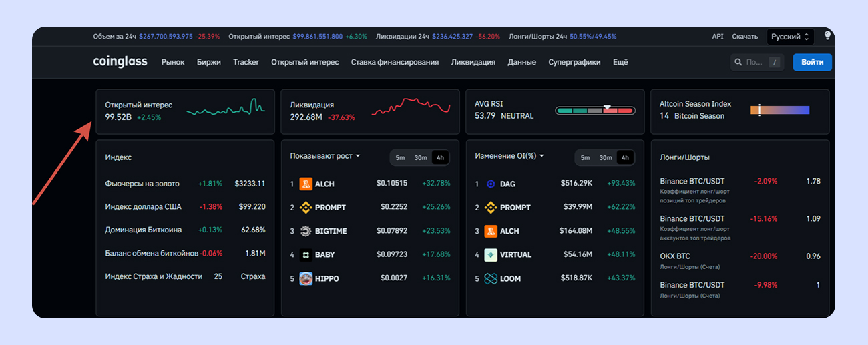The width and height of the screenshot is (868, 345).
Task: Click the Индекс доллара США row
Action: (185, 207)
